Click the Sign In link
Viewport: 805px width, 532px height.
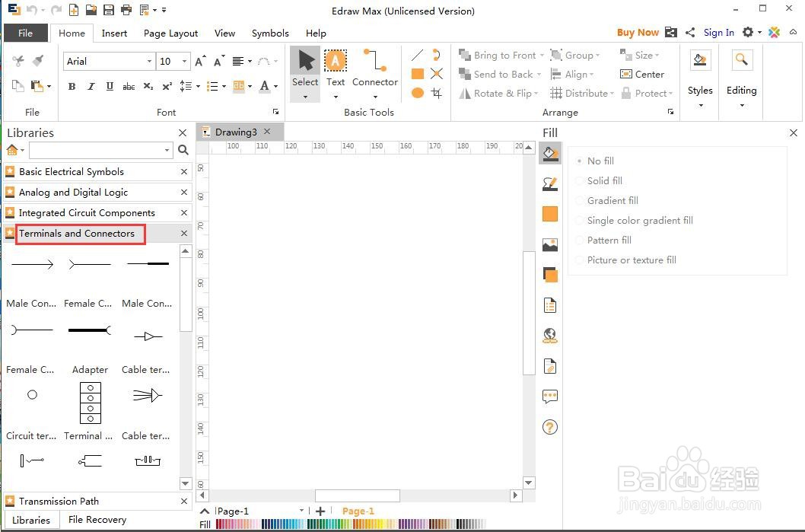(x=718, y=33)
